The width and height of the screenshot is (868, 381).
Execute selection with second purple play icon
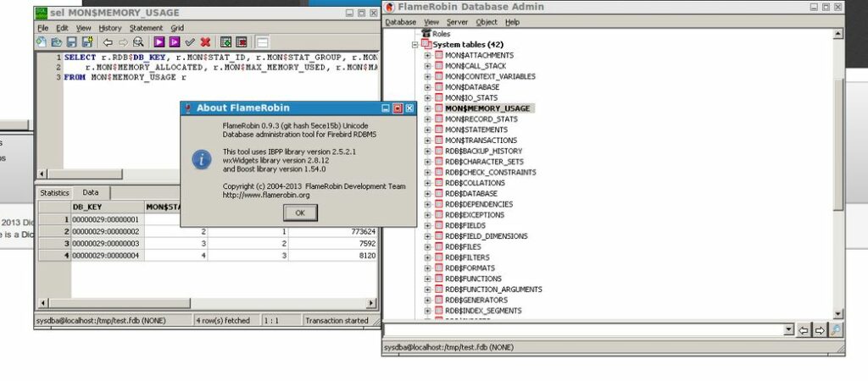tap(175, 42)
